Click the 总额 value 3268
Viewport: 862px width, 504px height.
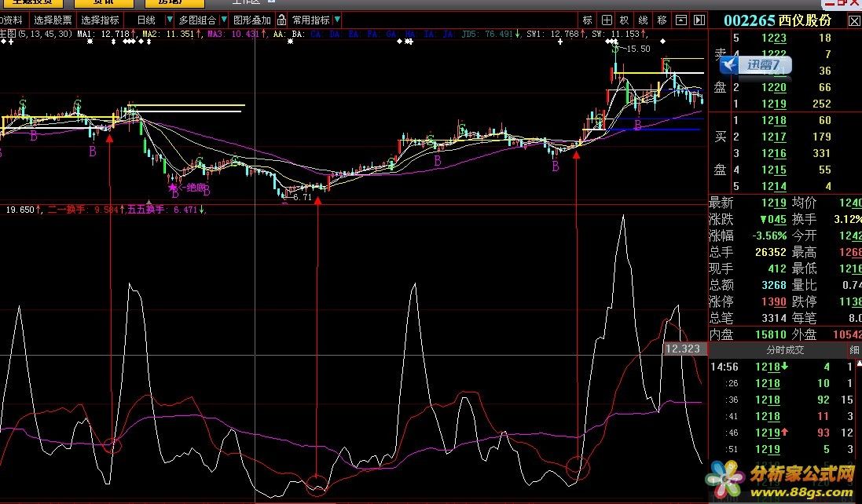(774, 285)
